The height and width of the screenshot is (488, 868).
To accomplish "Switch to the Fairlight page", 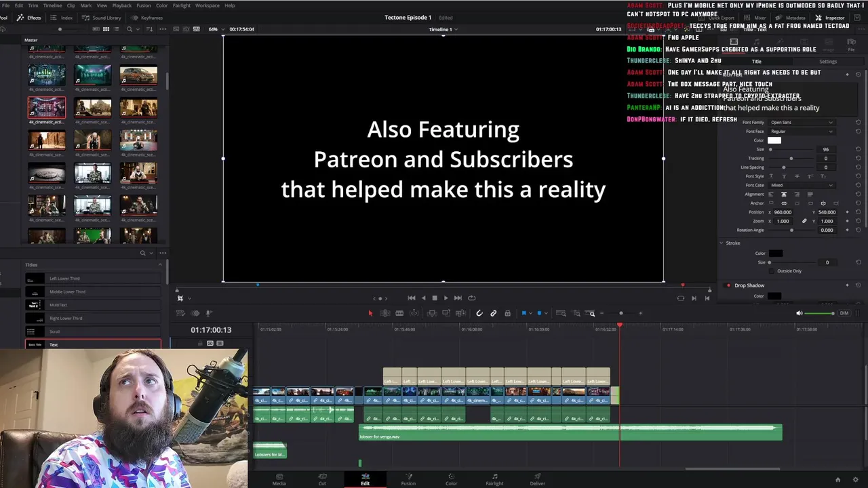I will [494, 479].
